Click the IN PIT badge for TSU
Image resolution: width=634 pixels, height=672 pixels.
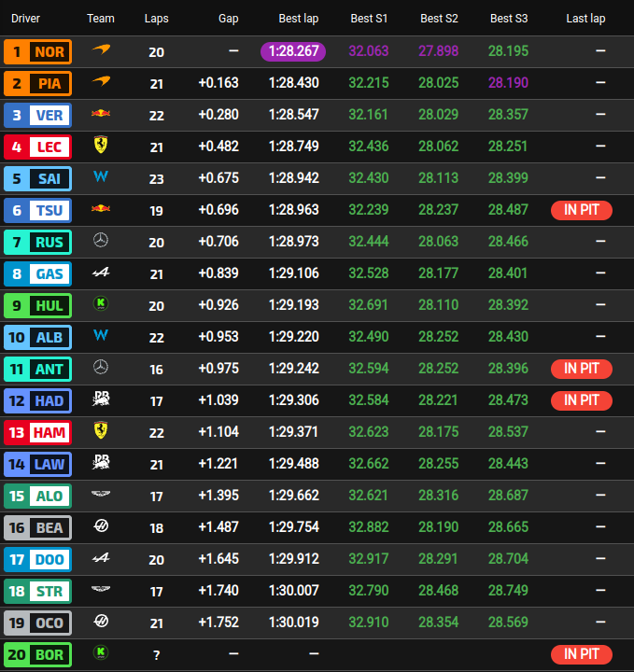pos(581,210)
